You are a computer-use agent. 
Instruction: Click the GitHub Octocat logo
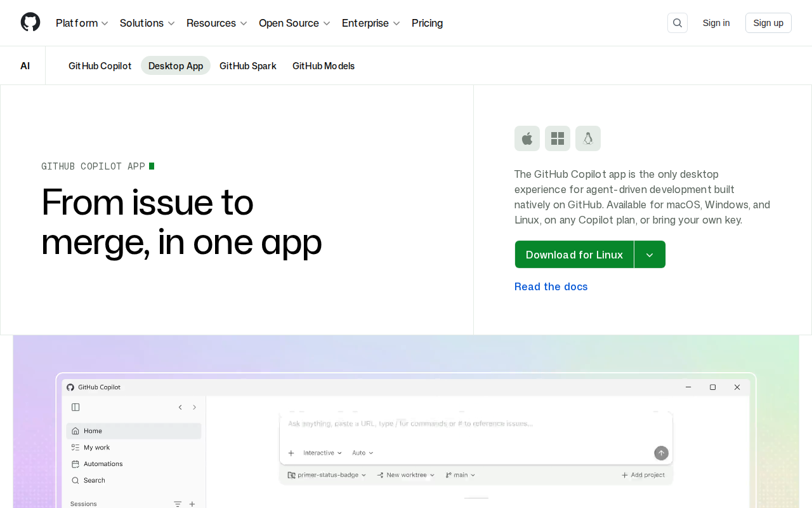30,22
